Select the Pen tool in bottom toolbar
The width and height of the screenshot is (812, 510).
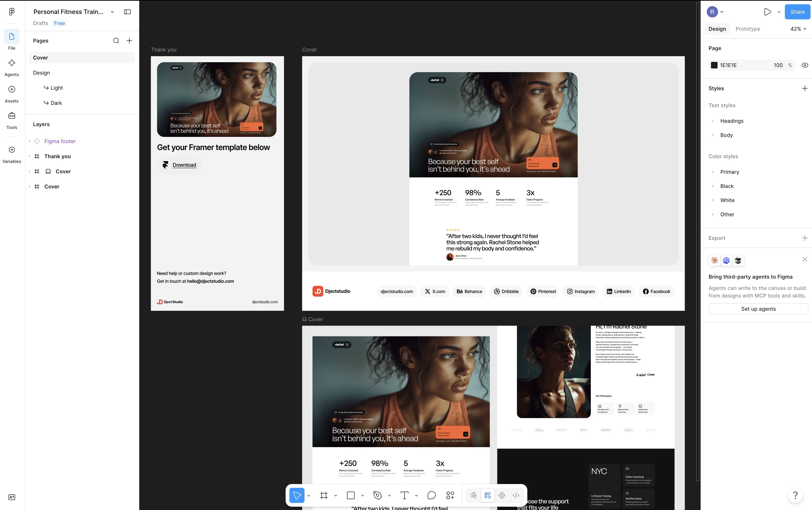pos(378,495)
